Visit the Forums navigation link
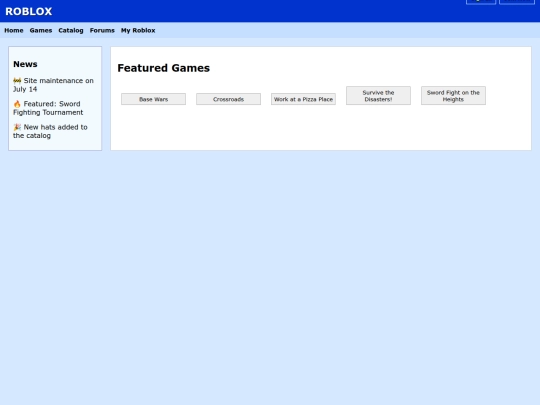The width and height of the screenshot is (540, 405). pyautogui.click(x=102, y=30)
